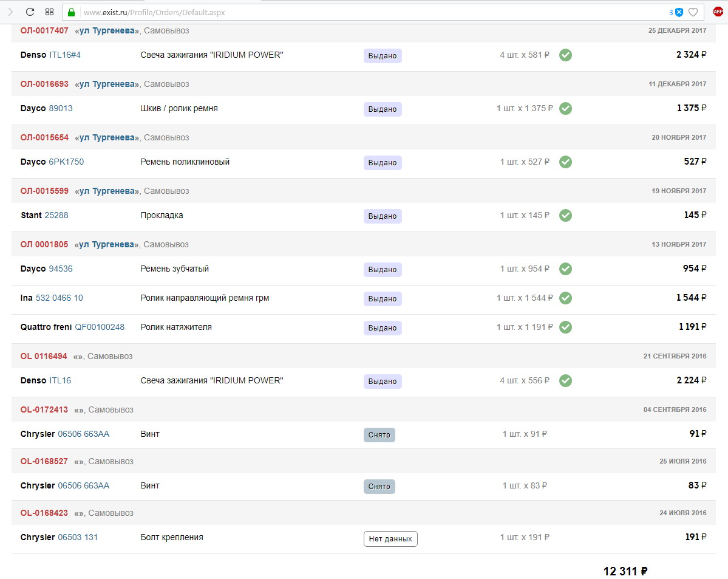Viewport: 728px width, 579px height.
Task: Click the browser forward arrow
Action: pyautogui.click(x=10, y=12)
